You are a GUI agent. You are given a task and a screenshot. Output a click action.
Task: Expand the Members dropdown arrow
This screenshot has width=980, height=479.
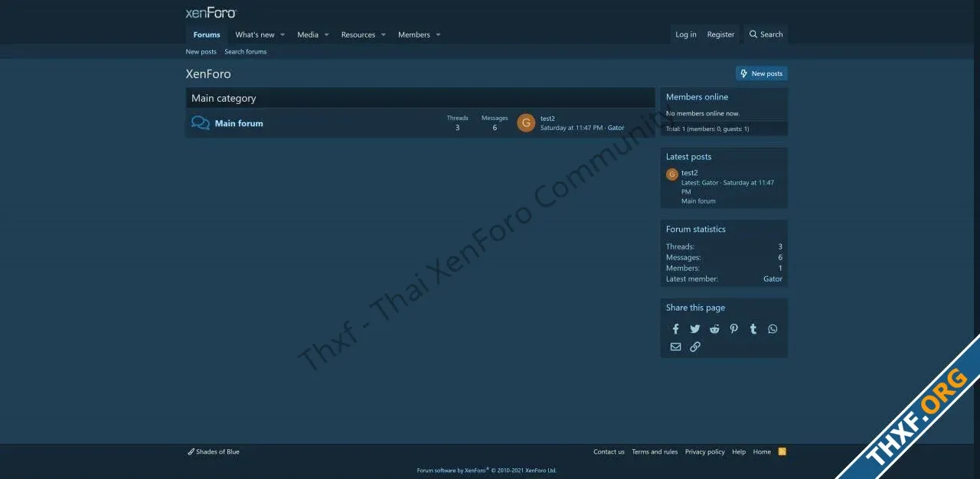click(438, 34)
